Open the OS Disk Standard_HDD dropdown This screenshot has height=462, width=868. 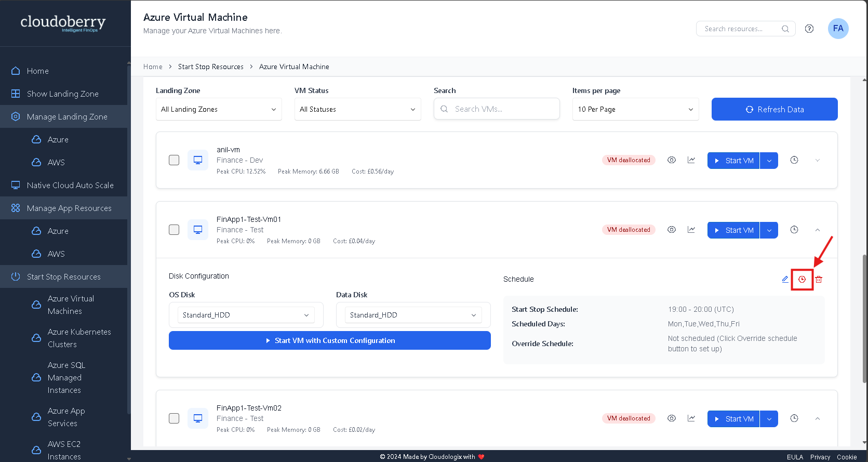[246, 315]
